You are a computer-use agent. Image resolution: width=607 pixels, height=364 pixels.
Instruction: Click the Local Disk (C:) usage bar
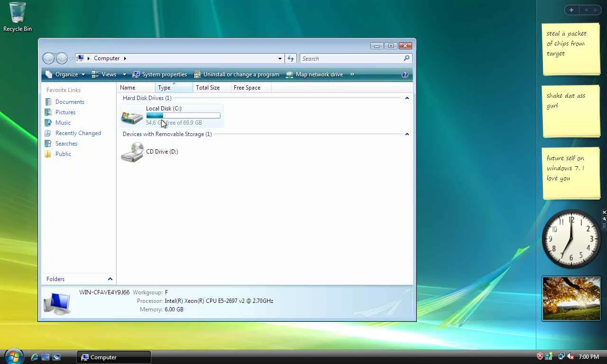tap(183, 116)
